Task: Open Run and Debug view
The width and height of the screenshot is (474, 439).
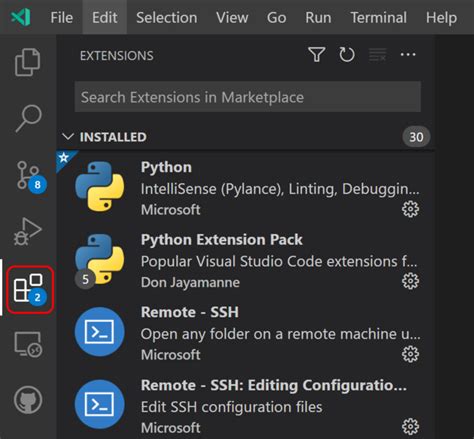Action: tap(28, 232)
